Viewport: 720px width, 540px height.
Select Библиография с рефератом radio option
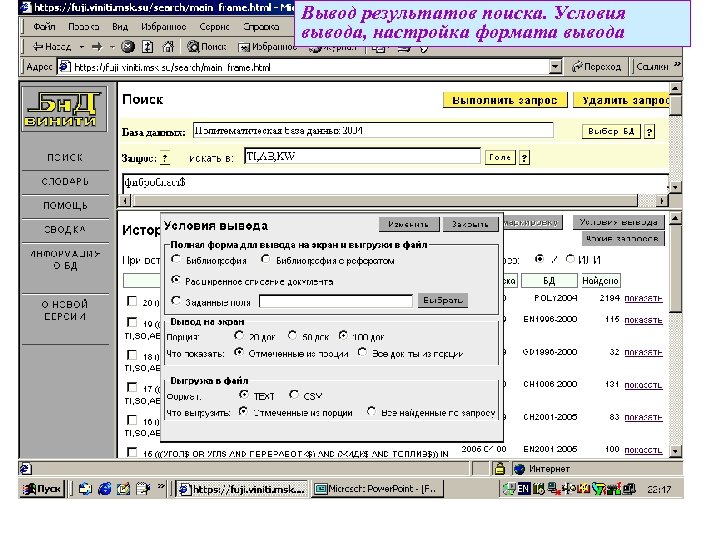[x=265, y=259]
